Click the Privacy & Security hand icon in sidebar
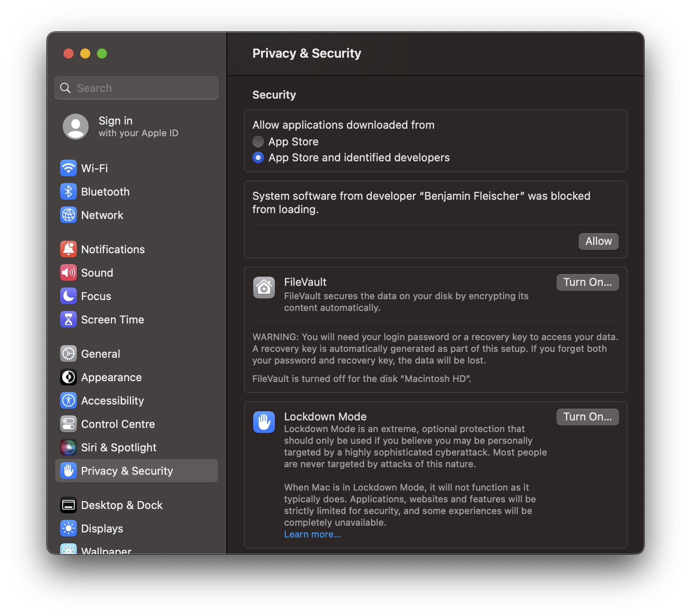This screenshot has height=616, width=691. click(69, 471)
